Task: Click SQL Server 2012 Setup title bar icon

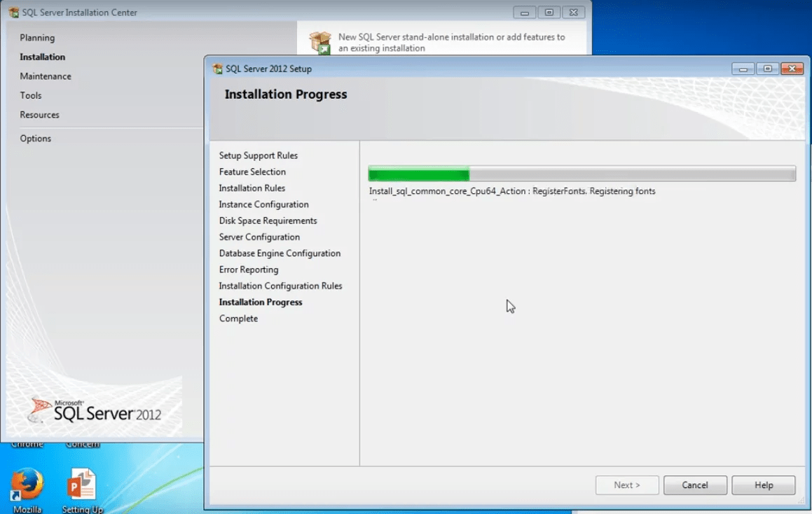Action: click(x=217, y=69)
